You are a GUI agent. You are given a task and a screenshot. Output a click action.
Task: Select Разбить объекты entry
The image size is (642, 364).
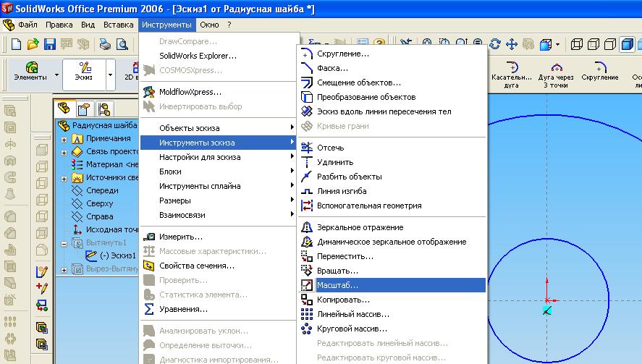point(392,177)
